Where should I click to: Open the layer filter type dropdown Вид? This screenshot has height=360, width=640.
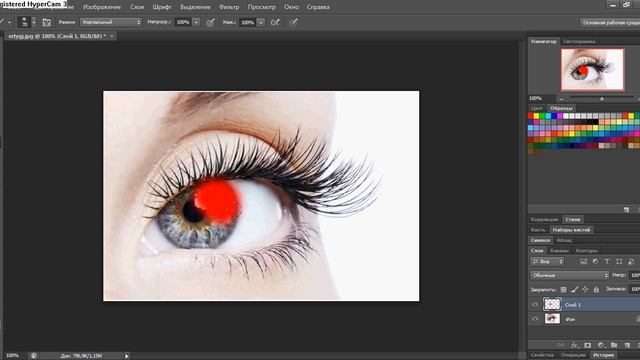(x=547, y=261)
